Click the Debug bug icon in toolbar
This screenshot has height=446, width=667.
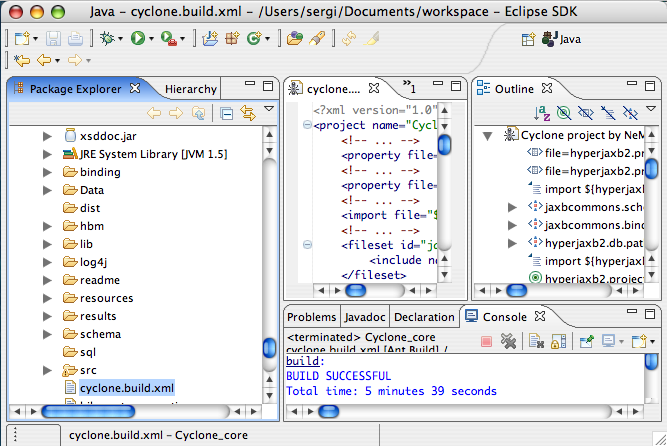point(107,39)
